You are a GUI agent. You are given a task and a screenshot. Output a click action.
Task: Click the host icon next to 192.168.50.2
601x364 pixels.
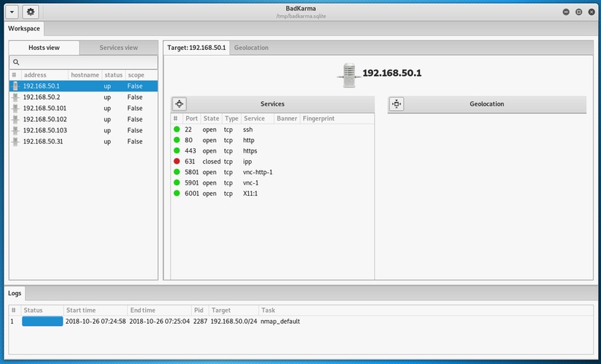coord(15,98)
